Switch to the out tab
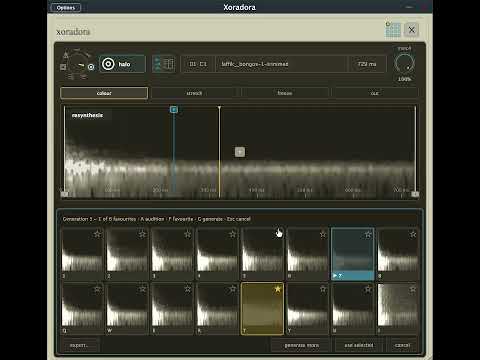The width and height of the screenshot is (480, 360). pyautogui.click(x=375, y=93)
